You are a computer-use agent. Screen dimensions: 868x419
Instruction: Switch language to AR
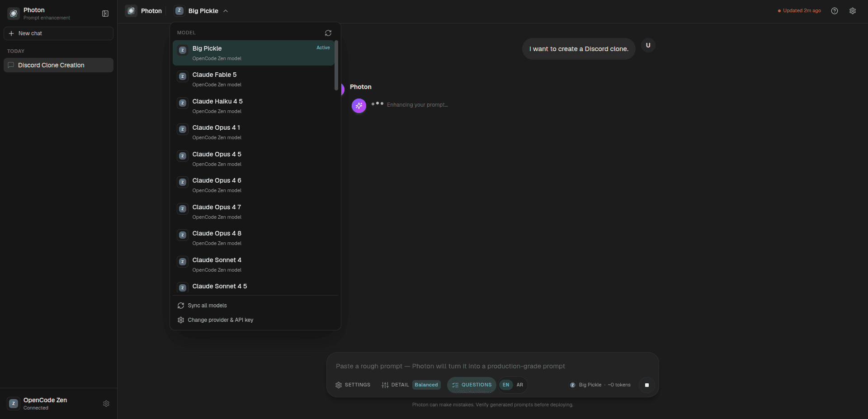coord(520,385)
